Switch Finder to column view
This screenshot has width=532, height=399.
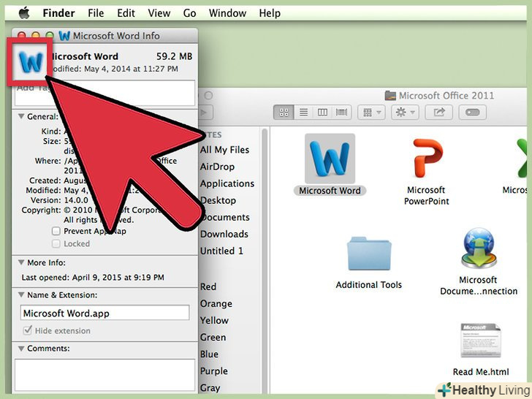pyautogui.click(x=322, y=113)
